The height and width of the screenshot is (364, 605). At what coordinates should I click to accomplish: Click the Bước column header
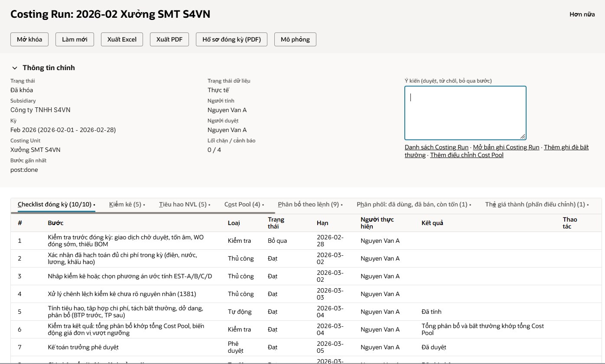[x=55, y=223]
